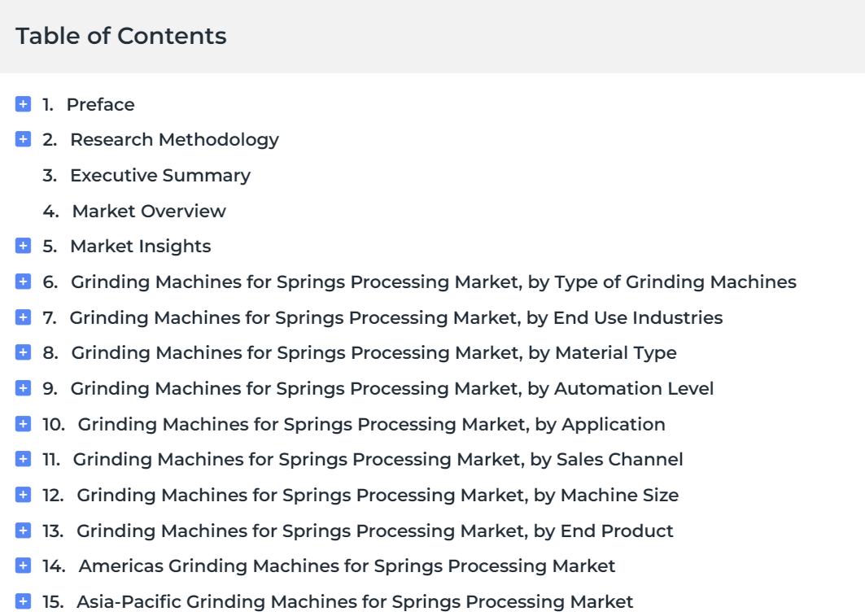Viewport: 865px width, 616px height.
Task: Expand the Preface section plus icon
Action: point(23,103)
